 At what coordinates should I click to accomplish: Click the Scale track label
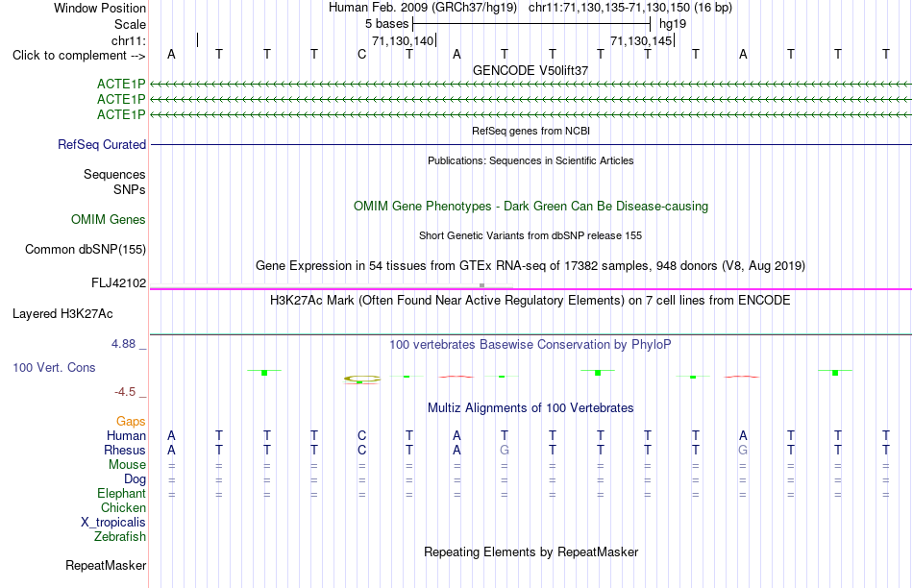coord(130,24)
